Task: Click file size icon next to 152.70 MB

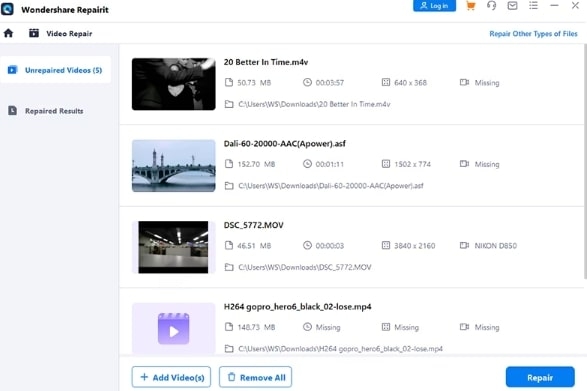Action: 229,164
